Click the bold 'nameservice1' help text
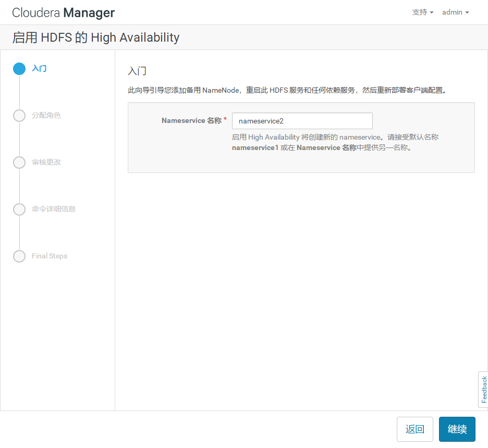The height and width of the screenshot is (448, 488). (255, 147)
